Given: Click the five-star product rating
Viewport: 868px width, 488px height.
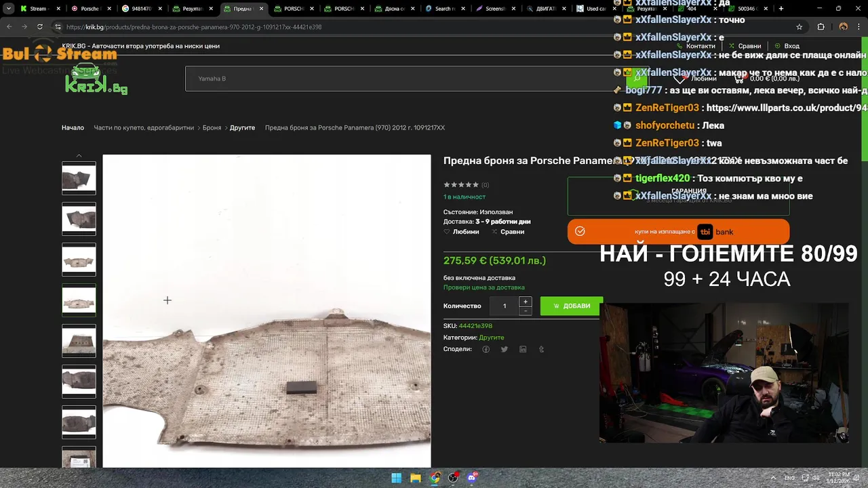Looking at the screenshot, I should [x=461, y=184].
